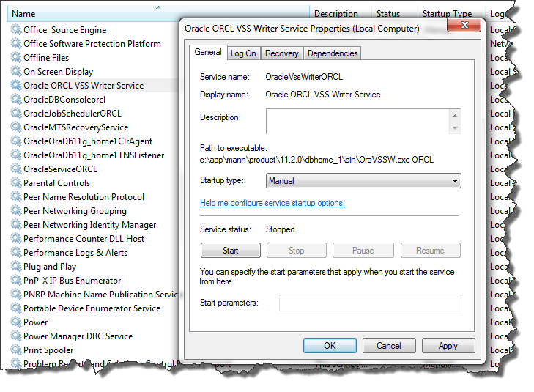Select the Plug and Play gear icon

tap(16, 267)
